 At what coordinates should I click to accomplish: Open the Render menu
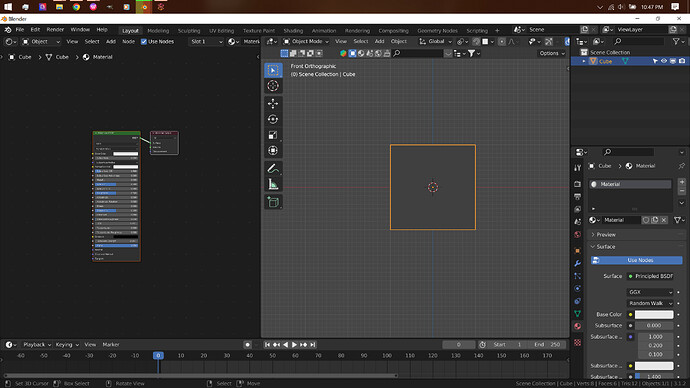pos(55,29)
